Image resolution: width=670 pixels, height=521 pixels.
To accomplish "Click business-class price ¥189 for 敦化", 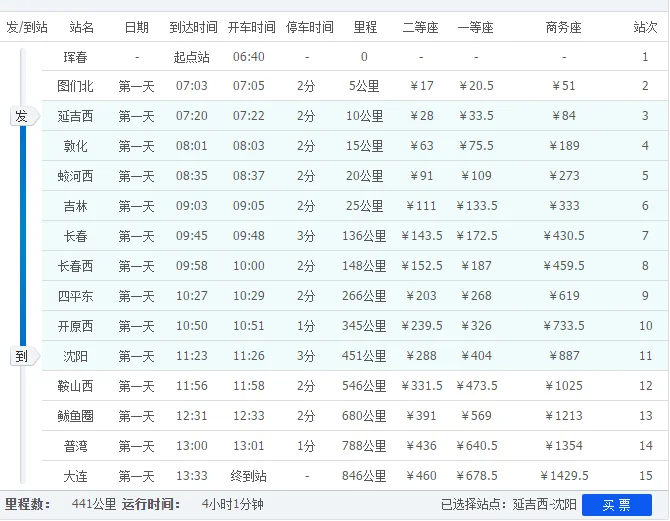I will 564,146.
